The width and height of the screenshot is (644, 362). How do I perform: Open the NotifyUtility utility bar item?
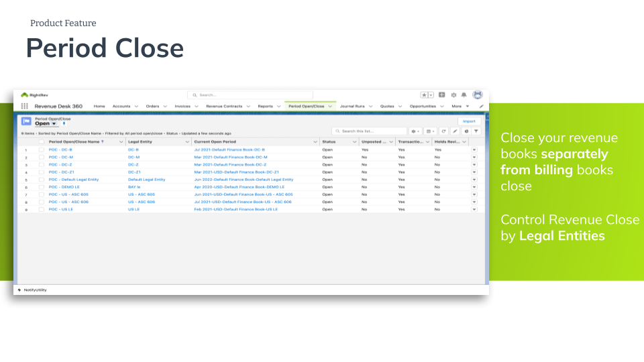(x=32, y=290)
